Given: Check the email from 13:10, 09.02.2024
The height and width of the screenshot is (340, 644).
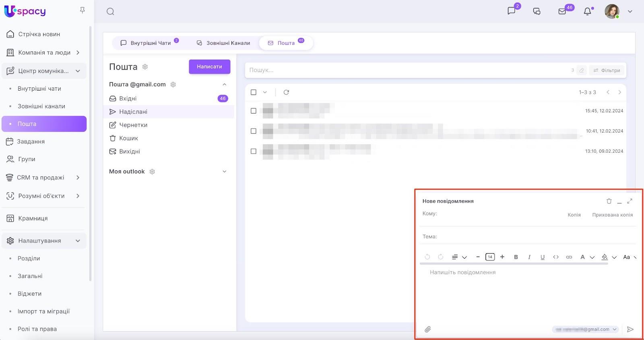Looking at the screenshot, I should (254, 151).
